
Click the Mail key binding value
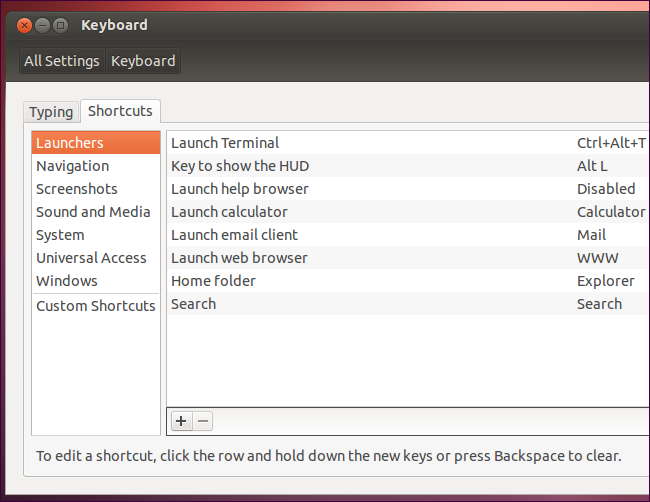[x=592, y=235]
